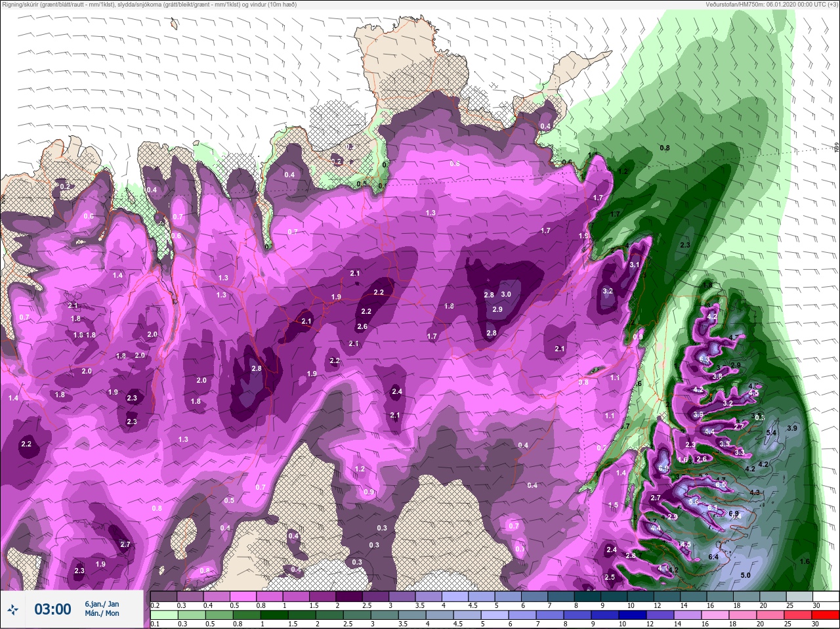Click the 3.9 precipitation value on the map
This screenshot has width=840, height=629.
(x=792, y=428)
